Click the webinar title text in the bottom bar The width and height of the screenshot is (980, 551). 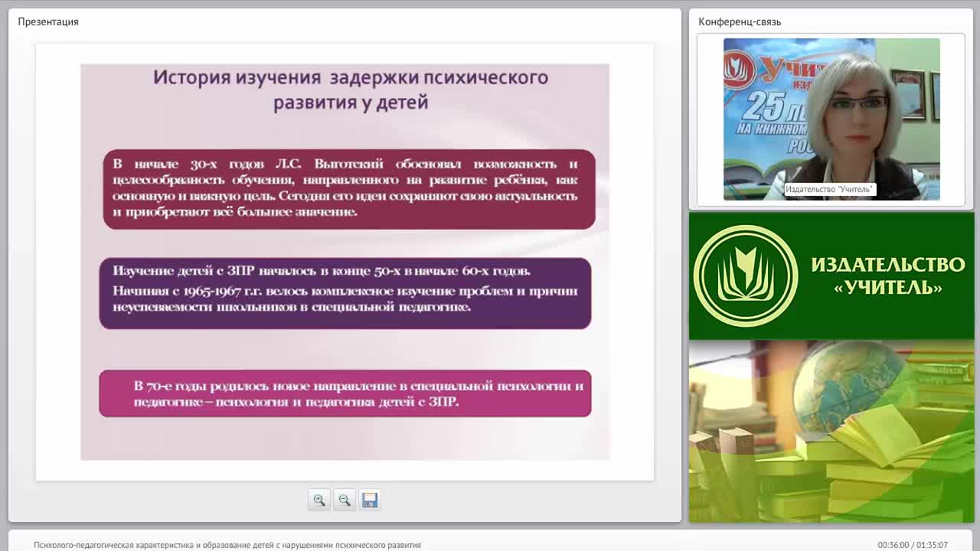tap(227, 545)
